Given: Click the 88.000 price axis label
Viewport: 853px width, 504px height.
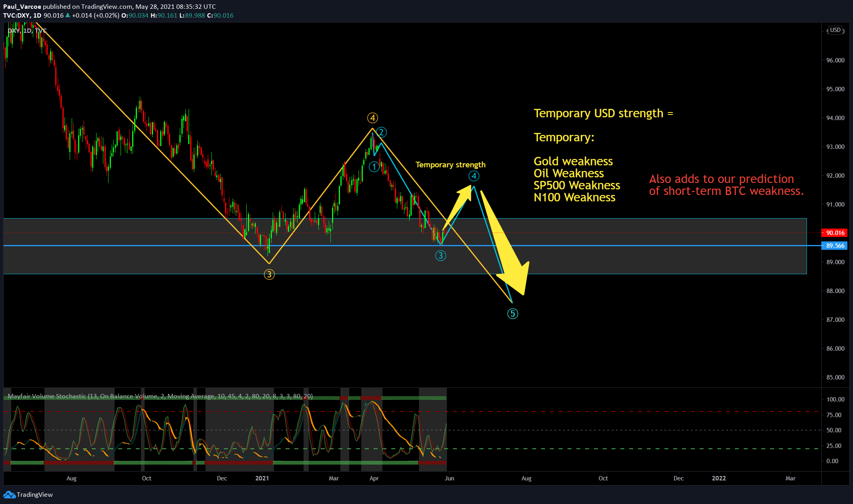Looking at the screenshot, I should [835, 291].
